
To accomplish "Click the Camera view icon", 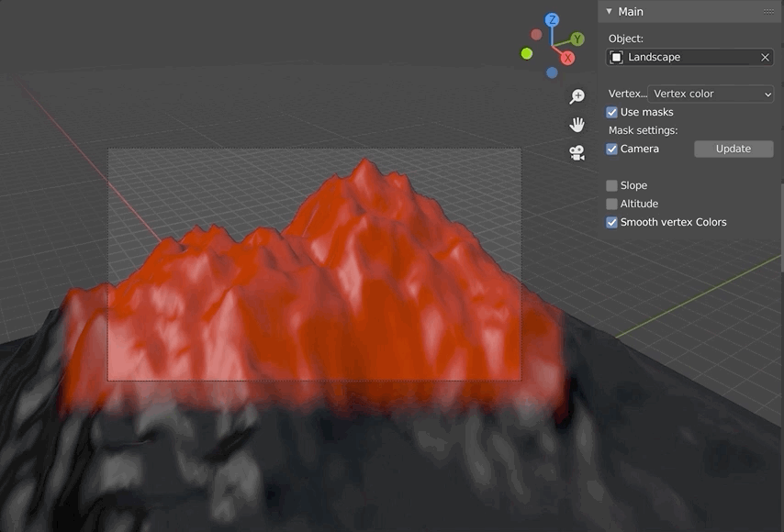I will pyautogui.click(x=577, y=152).
